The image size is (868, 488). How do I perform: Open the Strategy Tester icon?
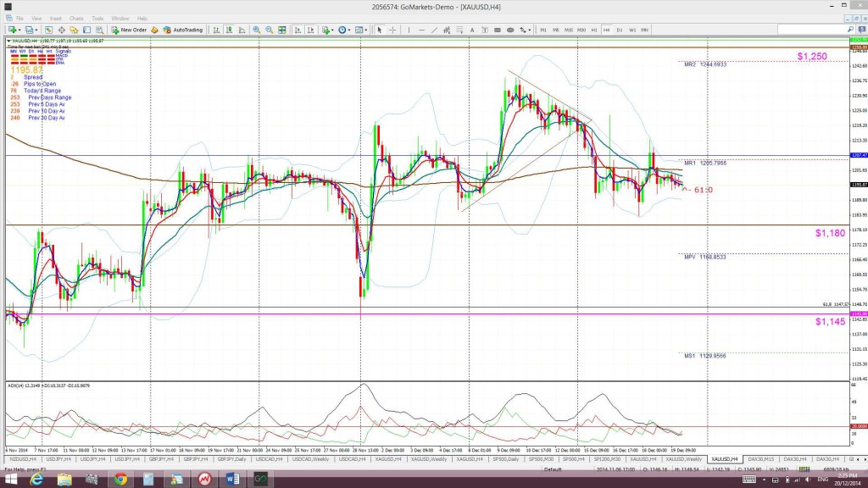pyautogui.click(x=99, y=30)
